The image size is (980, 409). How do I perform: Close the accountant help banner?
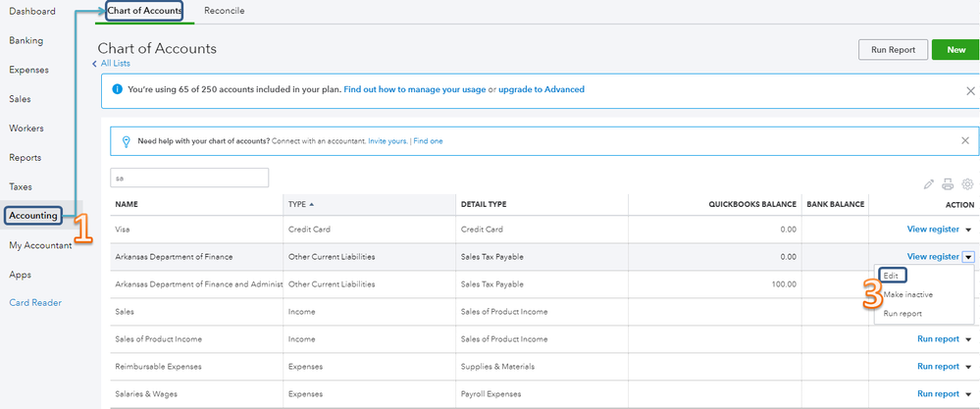965,140
